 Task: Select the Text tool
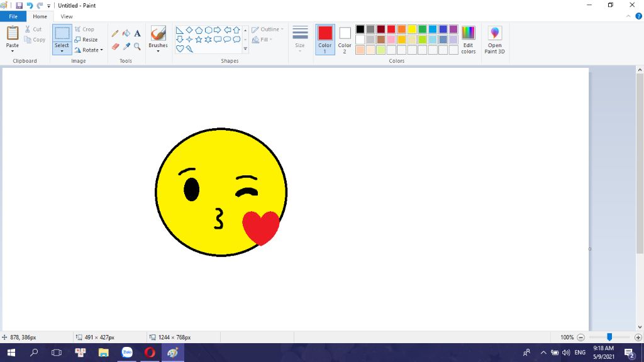(137, 33)
